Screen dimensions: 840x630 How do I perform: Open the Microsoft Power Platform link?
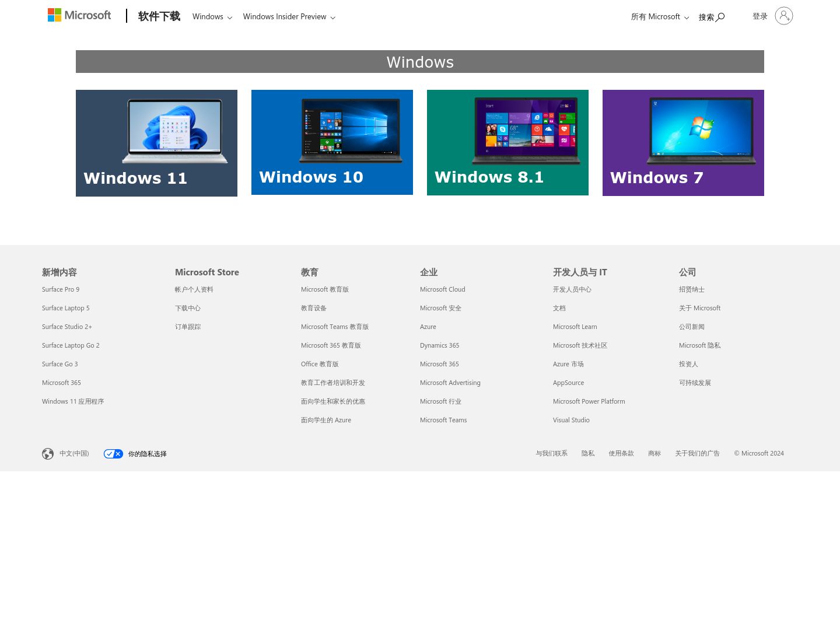click(589, 401)
